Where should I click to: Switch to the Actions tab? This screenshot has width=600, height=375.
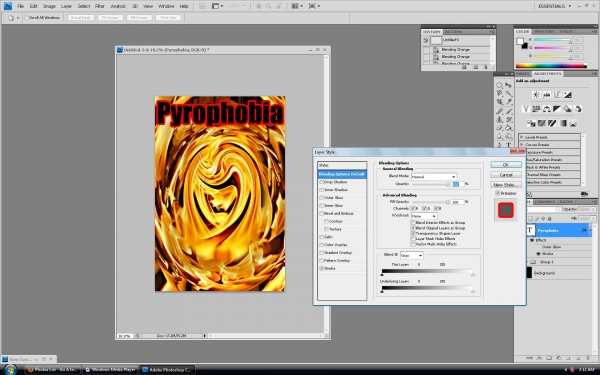point(453,32)
